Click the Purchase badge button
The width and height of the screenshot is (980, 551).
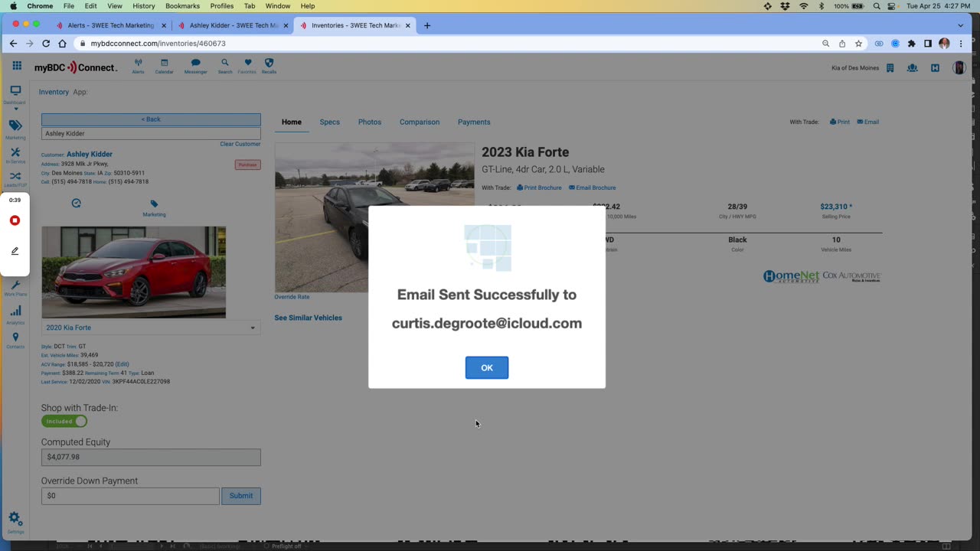click(x=248, y=165)
